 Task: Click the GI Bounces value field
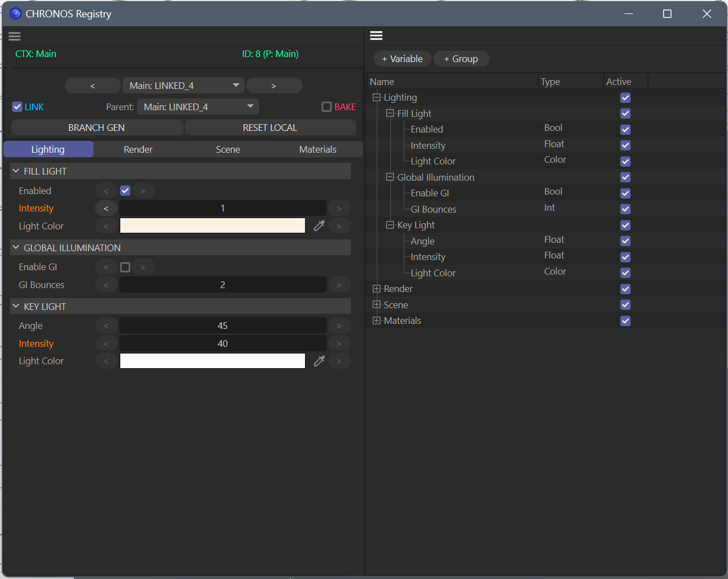(223, 285)
